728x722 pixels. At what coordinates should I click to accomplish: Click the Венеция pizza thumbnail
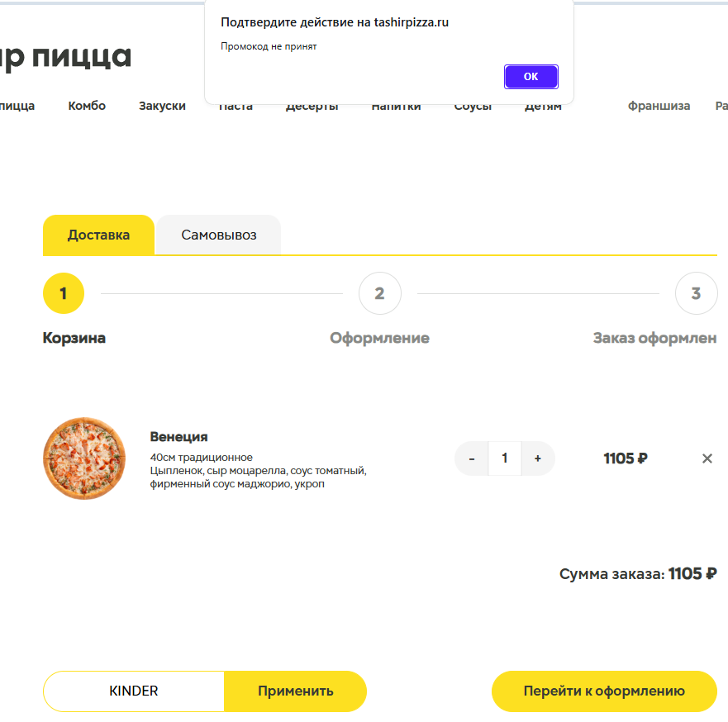click(x=84, y=458)
